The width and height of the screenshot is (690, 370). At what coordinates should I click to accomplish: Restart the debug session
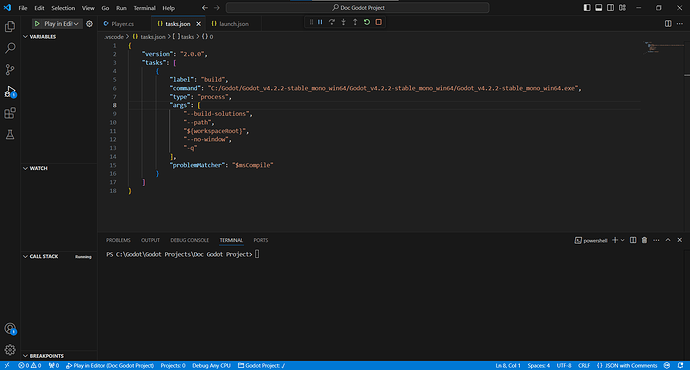pyautogui.click(x=367, y=22)
